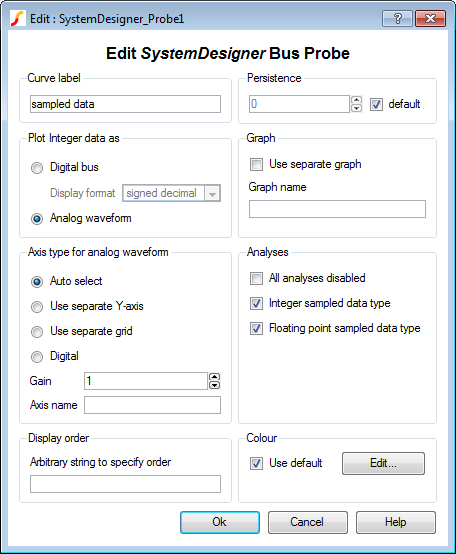The width and height of the screenshot is (456, 554).
Task: Click the title bar help question mark icon
Action: coord(397,18)
